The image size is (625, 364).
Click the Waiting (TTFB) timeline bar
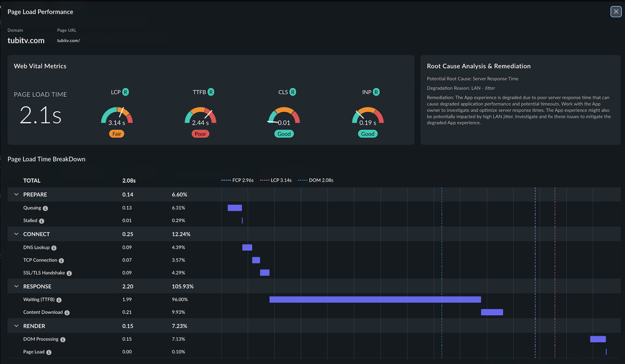(x=375, y=300)
